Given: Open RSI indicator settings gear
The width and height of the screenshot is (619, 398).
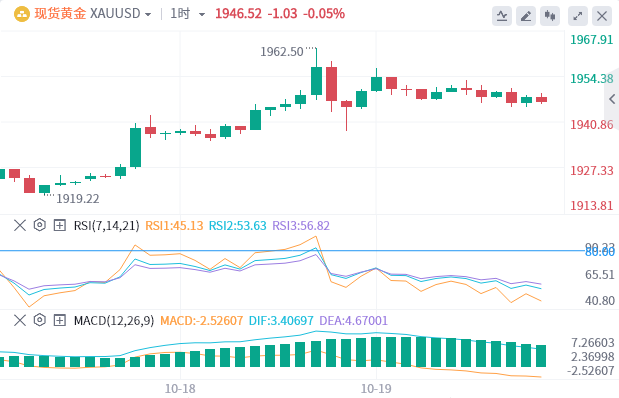Looking at the screenshot, I should (x=39, y=225).
